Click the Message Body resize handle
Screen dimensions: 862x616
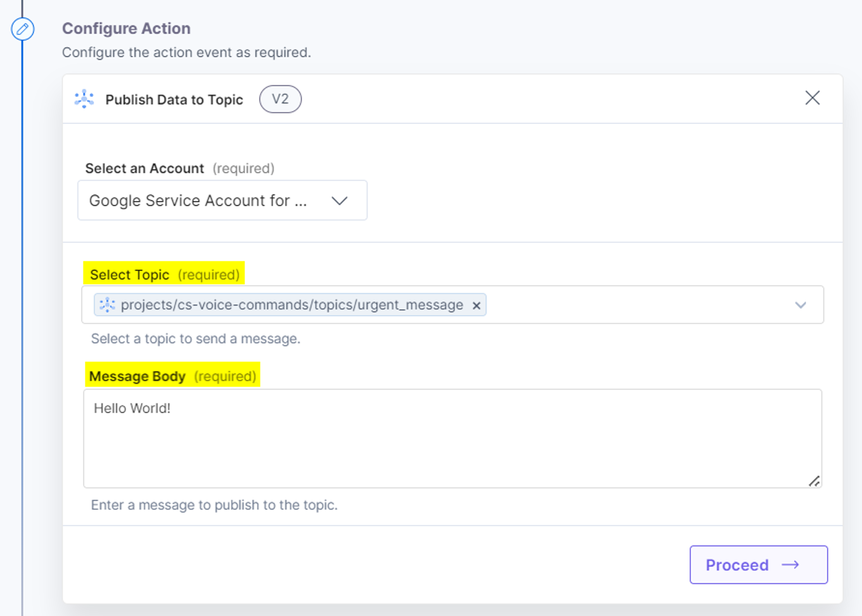pyautogui.click(x=814, y=481)
